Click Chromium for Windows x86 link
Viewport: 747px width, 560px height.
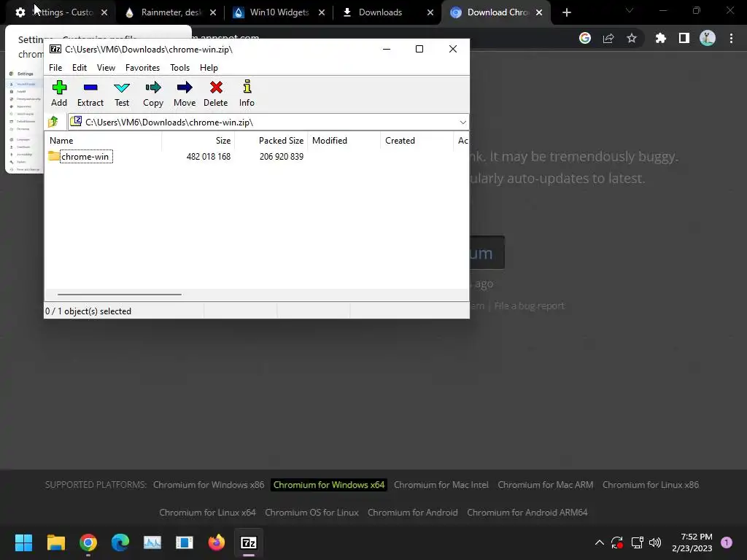click(209, 485)
